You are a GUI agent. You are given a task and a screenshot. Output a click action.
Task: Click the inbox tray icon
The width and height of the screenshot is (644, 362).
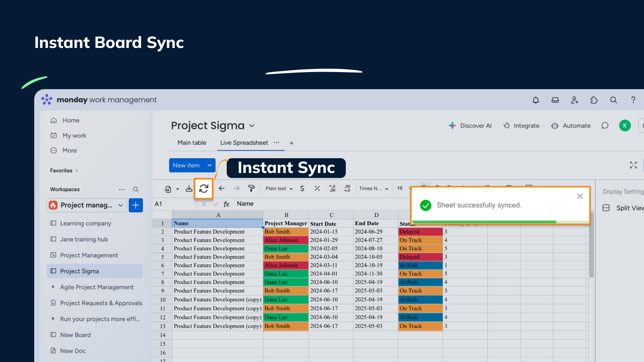(x=555, y=100)
